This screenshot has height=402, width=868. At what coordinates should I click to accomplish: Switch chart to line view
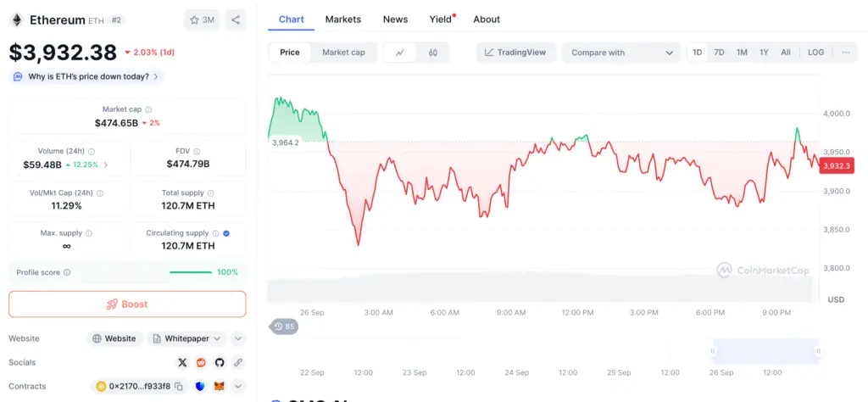point(400,53)
